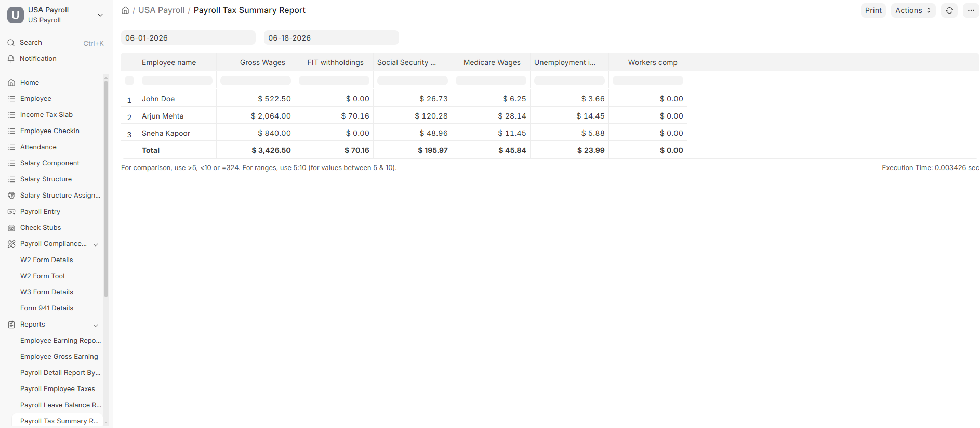Viewport: 980px width, 428px height.
Task: Filter the Employee name column
Action: click(177, 81)
